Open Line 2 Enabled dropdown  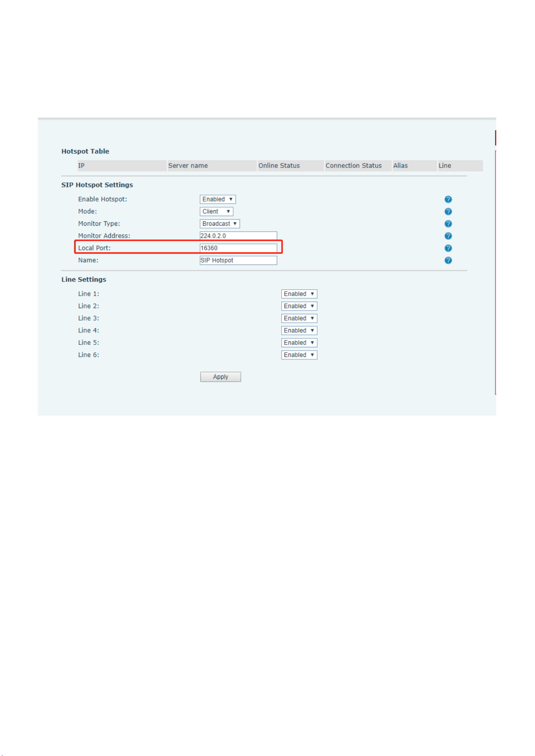click(x=299, y=306)
